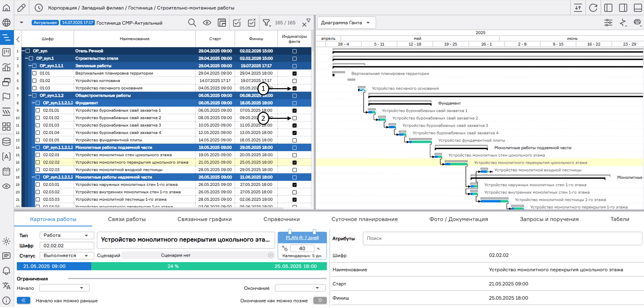Expand the Статус dropdown showing Выполняется
The width and height of the screenshot is (644, 308).
[x=66, y=255]
